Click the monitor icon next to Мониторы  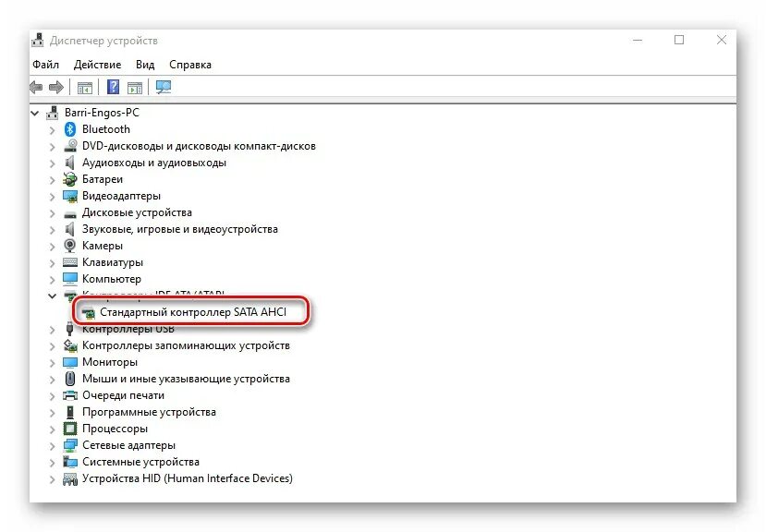click(70, 362)
